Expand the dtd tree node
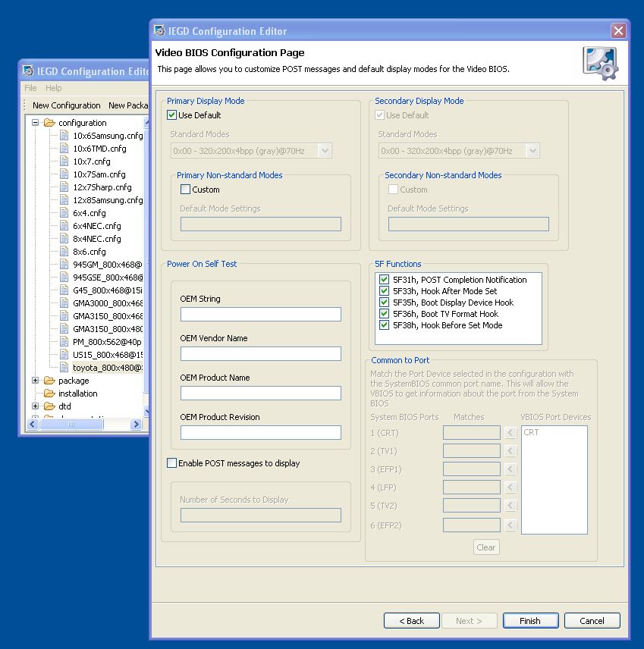 [x=35, y=406]
